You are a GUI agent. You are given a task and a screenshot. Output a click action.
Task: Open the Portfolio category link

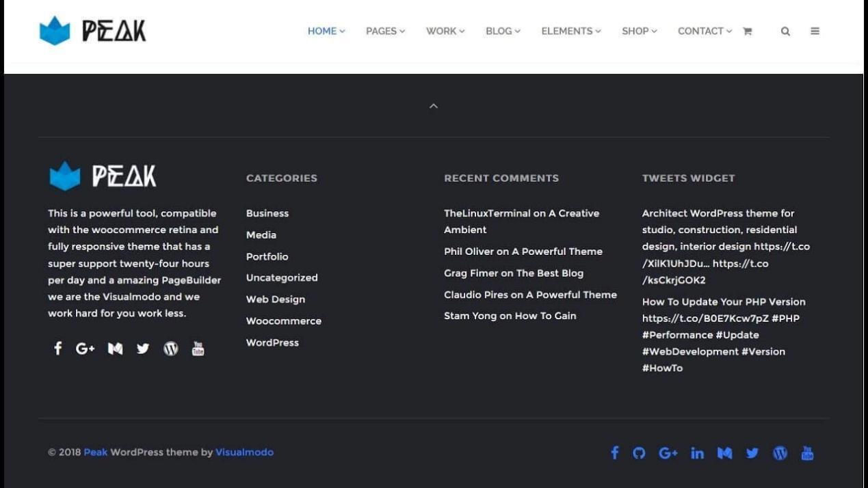coord(267,257)
